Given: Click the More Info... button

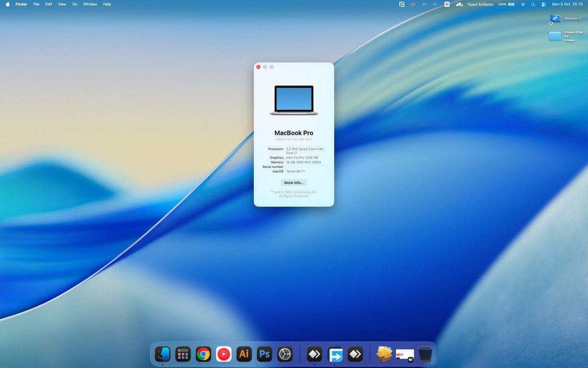Looking at the screenshot, I should click(294, 183).
